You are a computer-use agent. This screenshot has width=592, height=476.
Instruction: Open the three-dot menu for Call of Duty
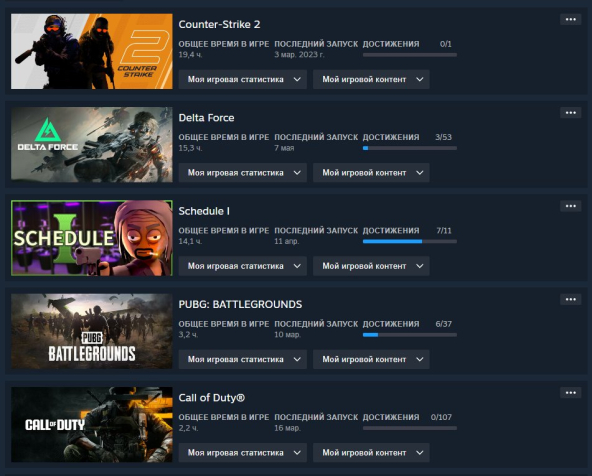pyautogui.click(x=570, y=393)
